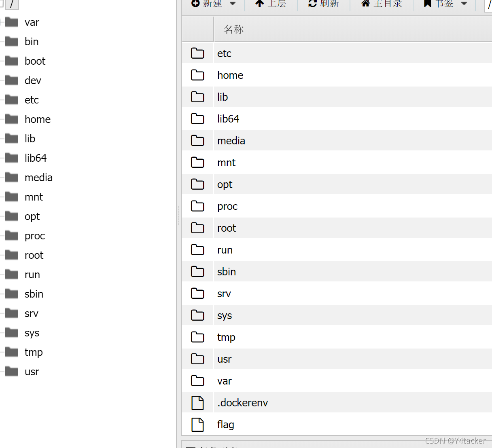492x448 pixels.
Task: Select usr row in file list
Action: 337,359
